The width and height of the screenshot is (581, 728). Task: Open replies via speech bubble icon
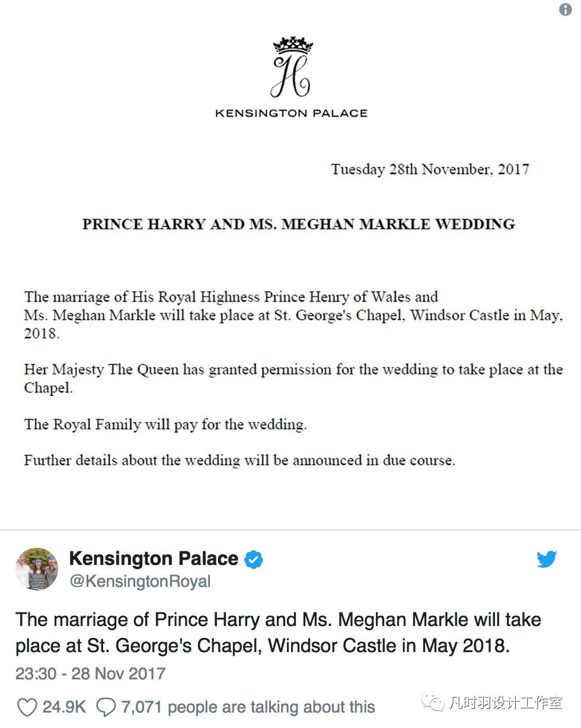[x=106, y=707]
